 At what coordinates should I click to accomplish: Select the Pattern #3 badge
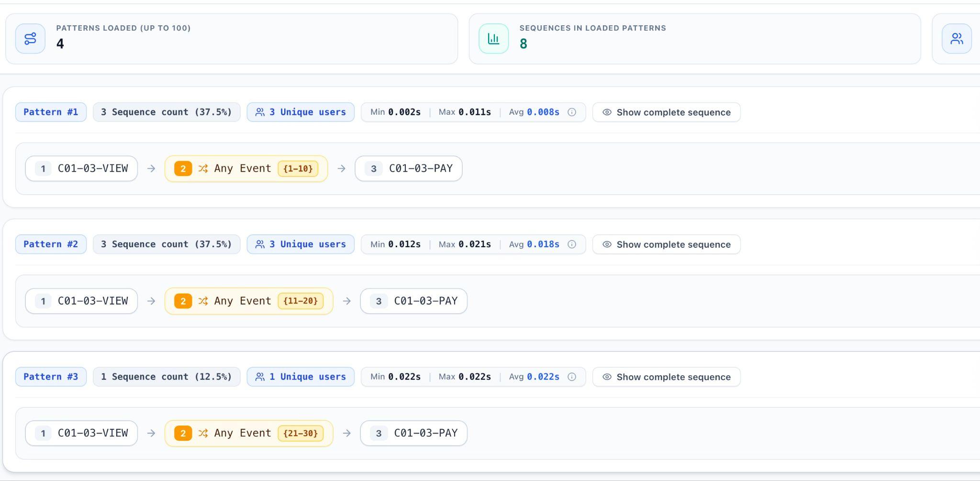51,377
